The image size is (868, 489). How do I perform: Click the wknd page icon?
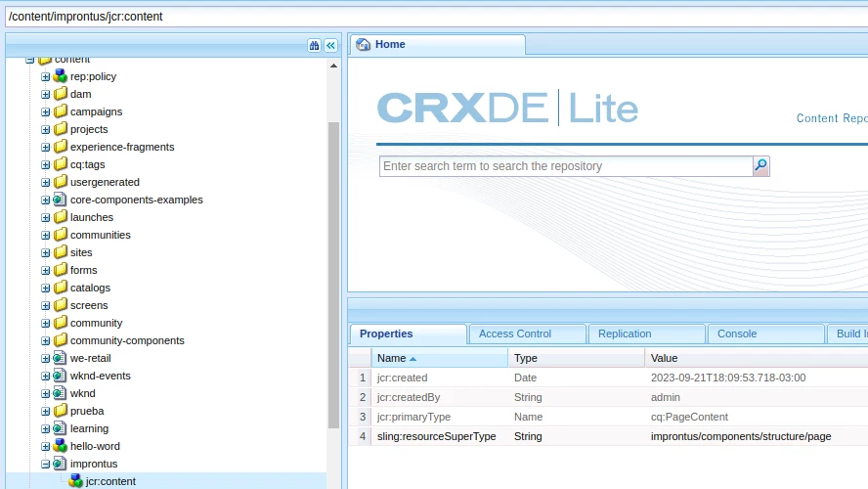click(60, 393)
